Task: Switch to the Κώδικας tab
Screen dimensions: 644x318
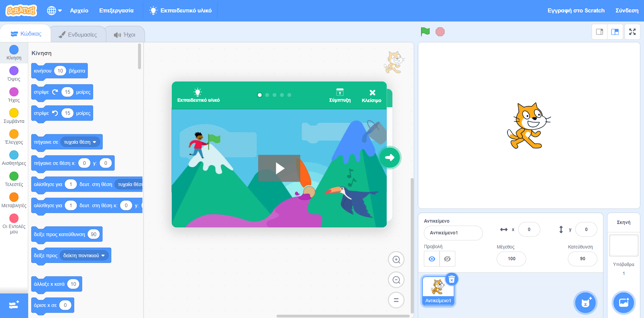Action: pos(26,34)
